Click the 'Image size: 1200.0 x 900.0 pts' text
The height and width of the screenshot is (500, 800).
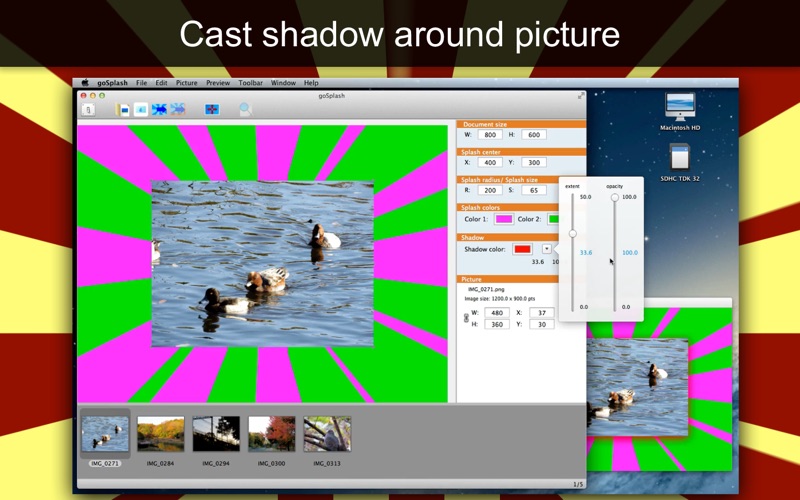click(x=499, y=299)
